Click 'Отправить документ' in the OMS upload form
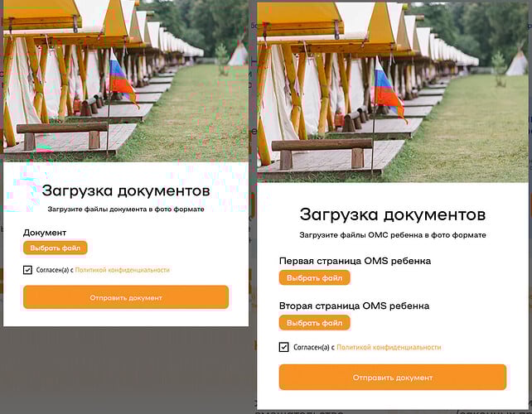Viewport: 532px width, 414px height. click(x=393, y=378)
